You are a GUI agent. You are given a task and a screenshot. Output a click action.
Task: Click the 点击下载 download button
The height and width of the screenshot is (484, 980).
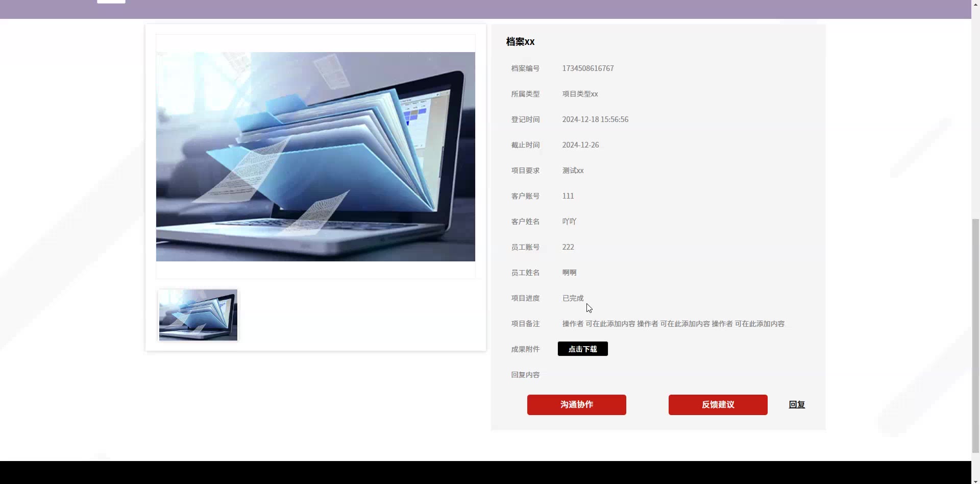coord(582,349)
